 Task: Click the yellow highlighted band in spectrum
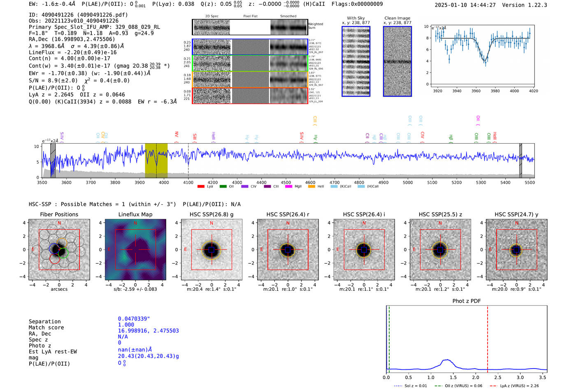(156, 160)
